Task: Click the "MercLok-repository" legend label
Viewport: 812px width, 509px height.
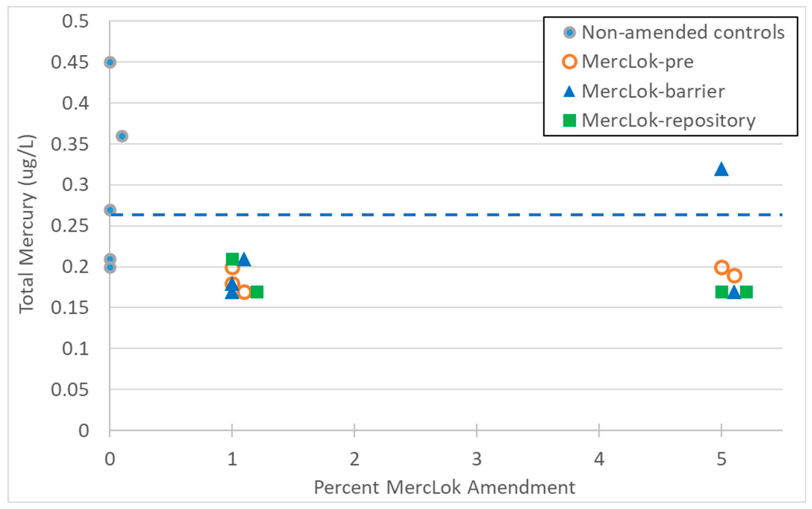Action: [669, 121]
